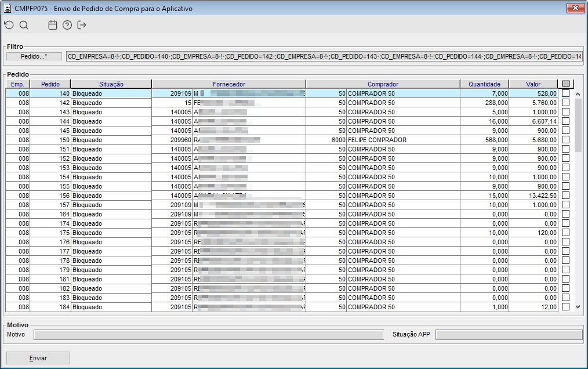The image size is (588, 369).
Task: Click the Situação APP field
Action: pos(509,334)
